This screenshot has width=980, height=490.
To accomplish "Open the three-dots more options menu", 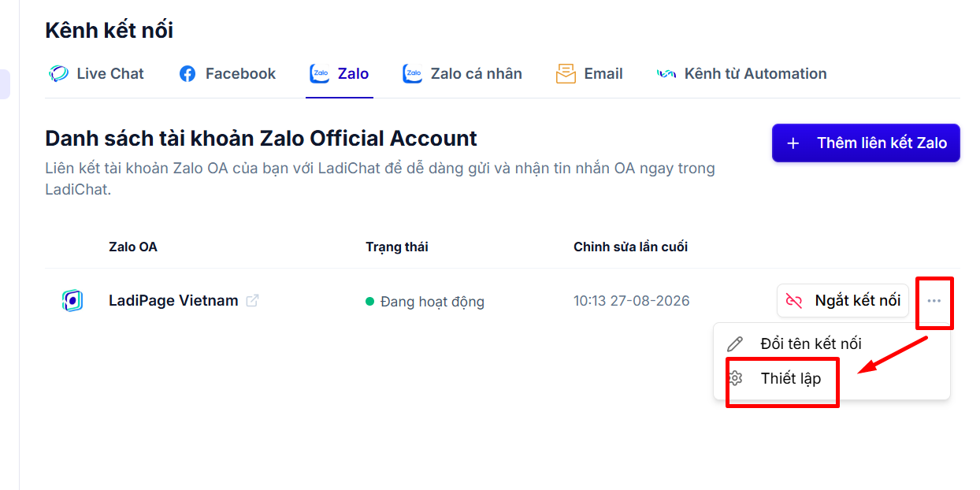I will 934,301.
